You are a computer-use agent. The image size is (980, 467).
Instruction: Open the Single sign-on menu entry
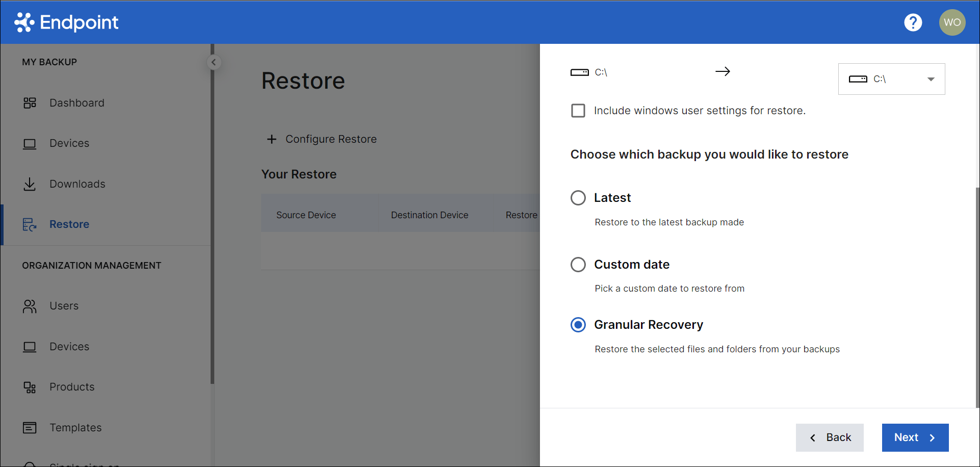[x=30, y=463]
